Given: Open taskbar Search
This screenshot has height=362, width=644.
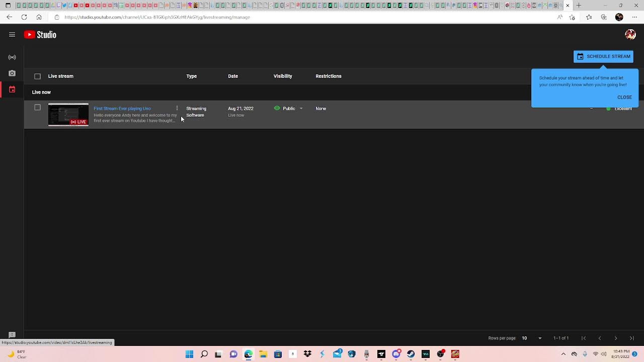Looking at the screenshot, I should pyautogui.click(x=204, y=354).
